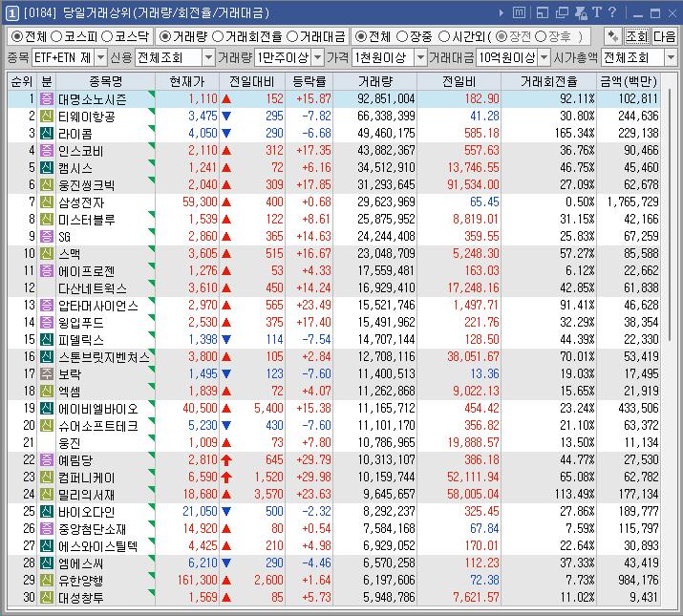
Task: Sort by the 등락률 column header
Action: point(309,81)
